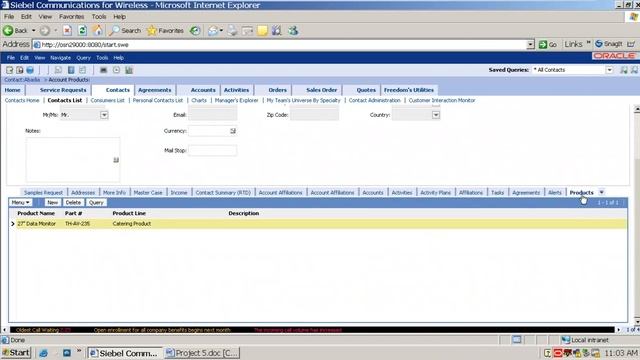Click the blue globe Siebel toolbar icon

point(30,70)
